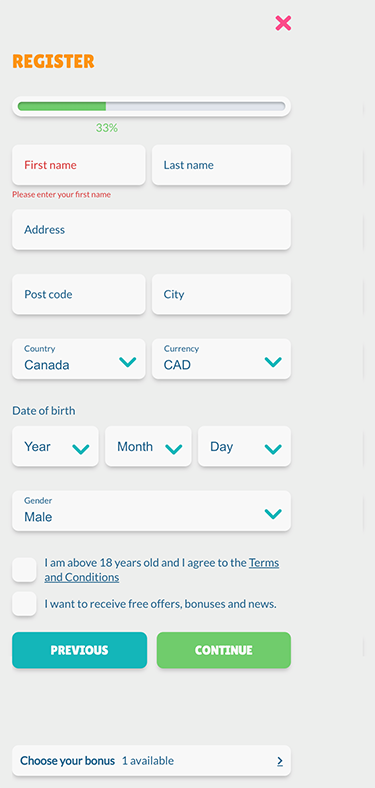Check the above 18 years old checkbox
Screen dimensions: 375x788
tap(24, 569)
